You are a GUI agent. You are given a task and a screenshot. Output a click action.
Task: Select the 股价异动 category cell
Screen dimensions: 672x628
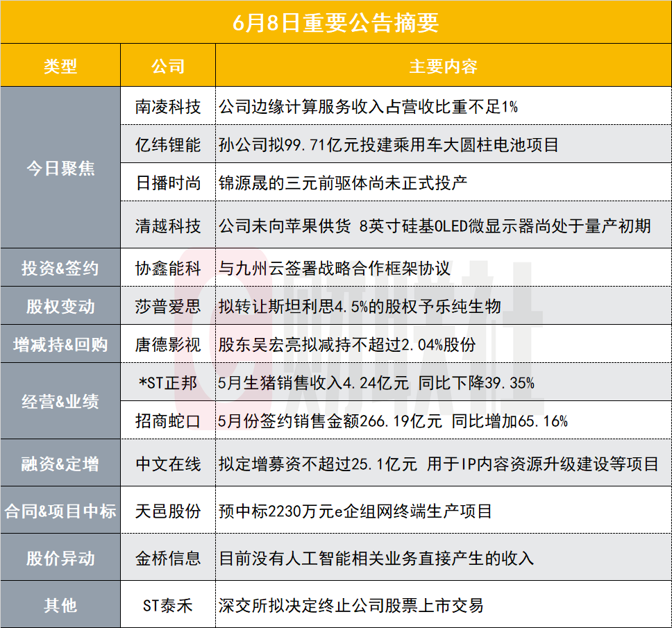pos(60,557)
